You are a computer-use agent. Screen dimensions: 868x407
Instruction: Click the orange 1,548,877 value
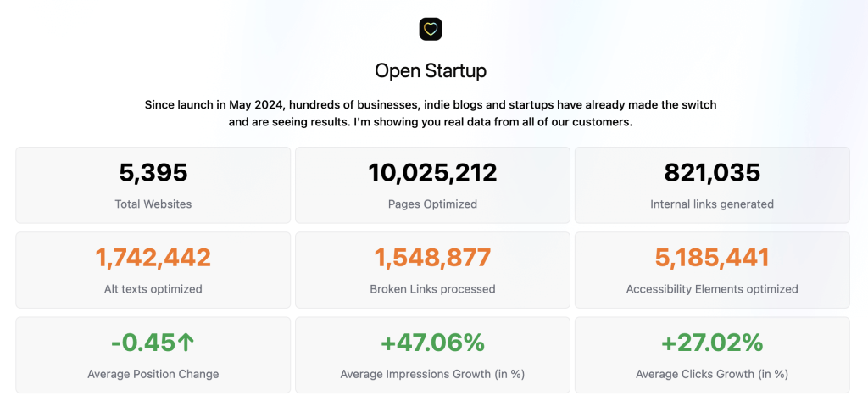click(x=433, y=258)
